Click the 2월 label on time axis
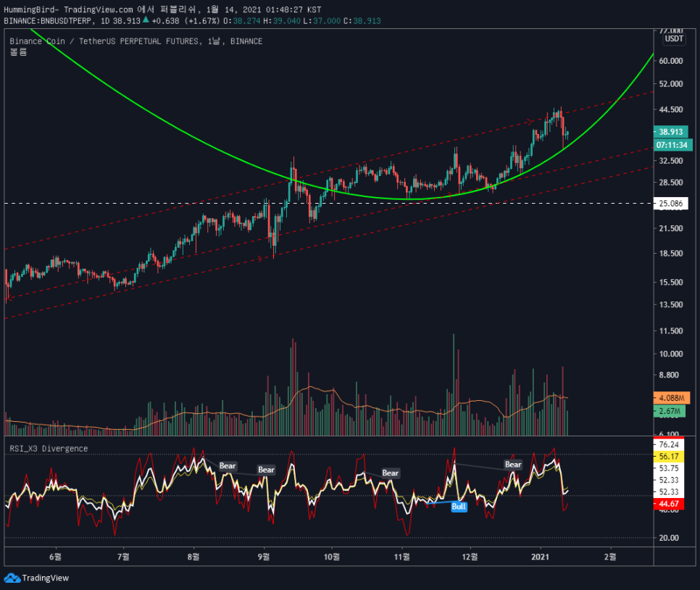Viewport: 700px width, 590px height. (x=610, y=557)
